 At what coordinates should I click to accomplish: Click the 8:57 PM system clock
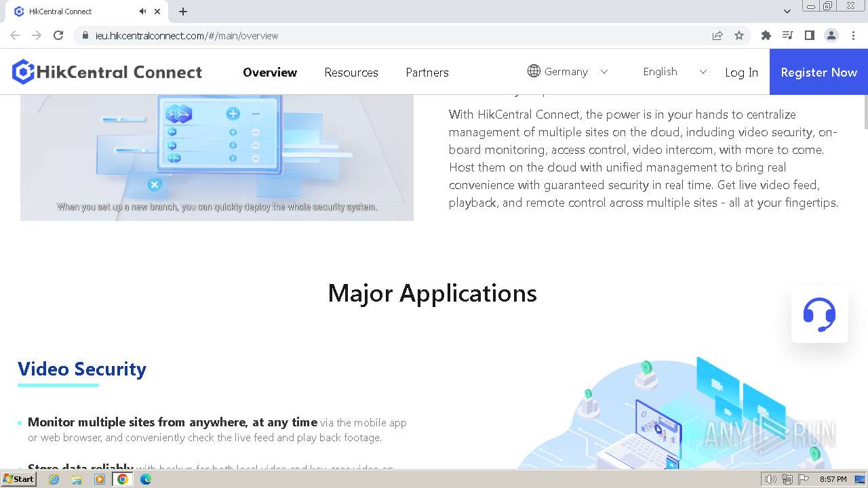click(x=833, y=479)
